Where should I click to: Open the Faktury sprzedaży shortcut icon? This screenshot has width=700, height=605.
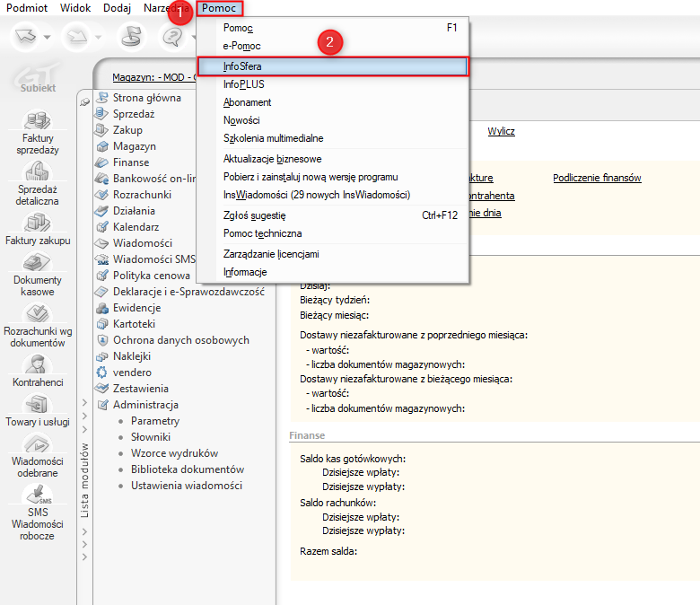coord(38,118)
